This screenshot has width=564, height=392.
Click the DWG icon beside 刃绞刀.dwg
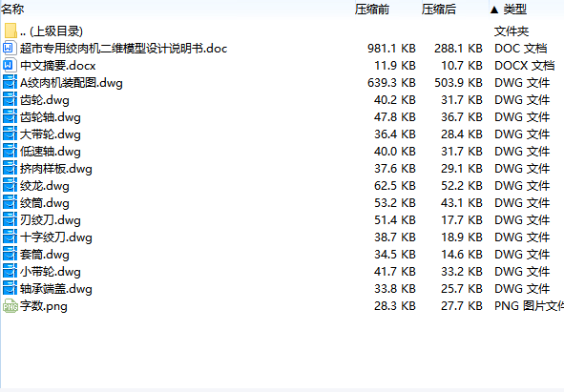[x=10, y=219]
